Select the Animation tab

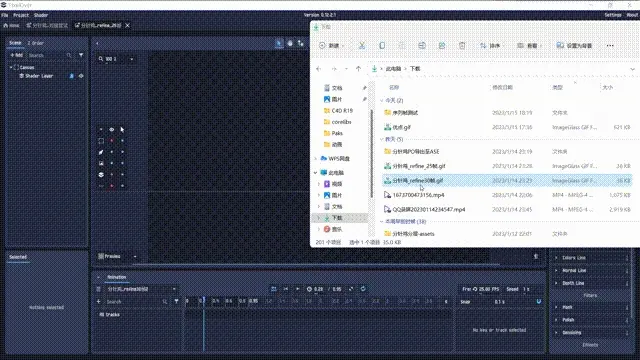tap(116, 277)
